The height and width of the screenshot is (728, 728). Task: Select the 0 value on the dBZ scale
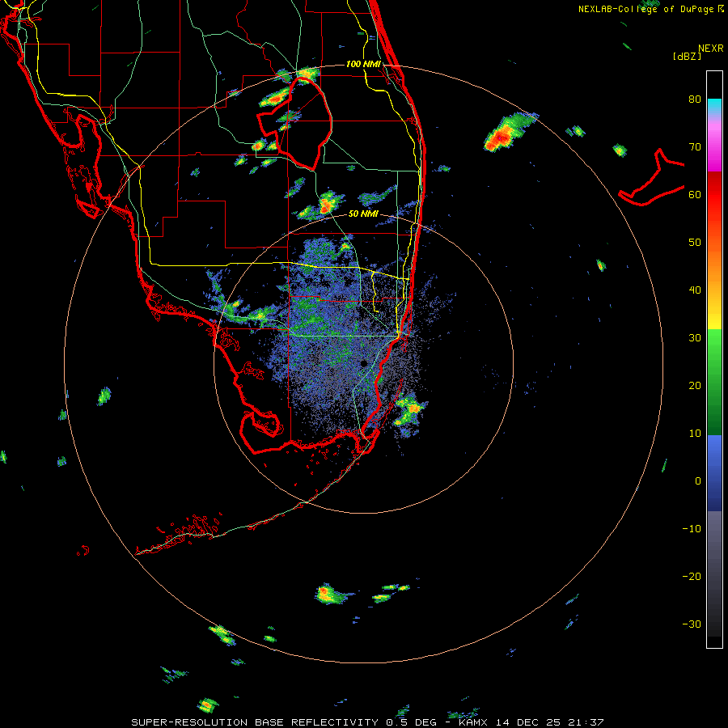point(698,481)
